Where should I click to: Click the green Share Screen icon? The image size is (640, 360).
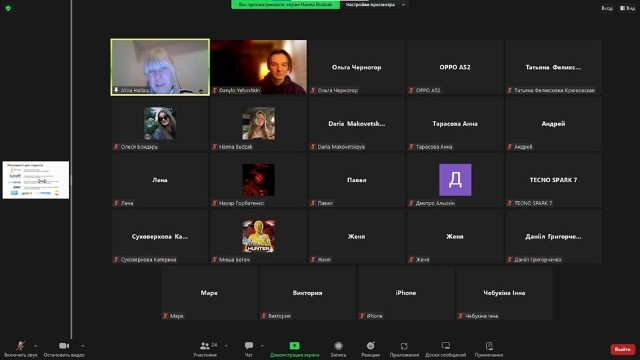coord(294,346)
